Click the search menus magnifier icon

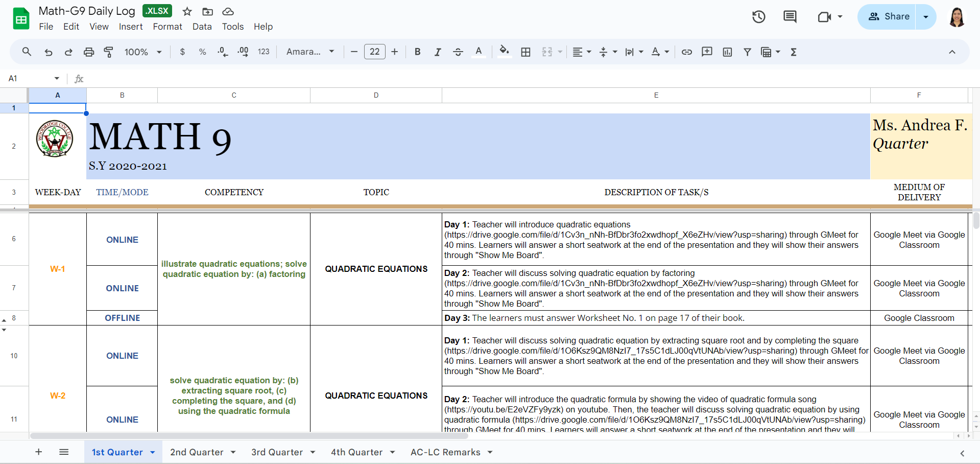(x=27, y=52)
